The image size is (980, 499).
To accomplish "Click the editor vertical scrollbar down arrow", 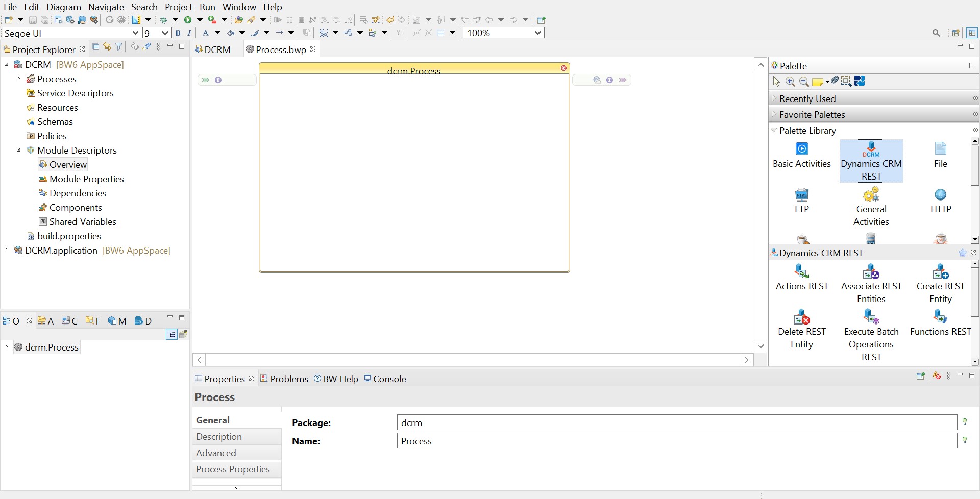I will [x=761, y=346].
